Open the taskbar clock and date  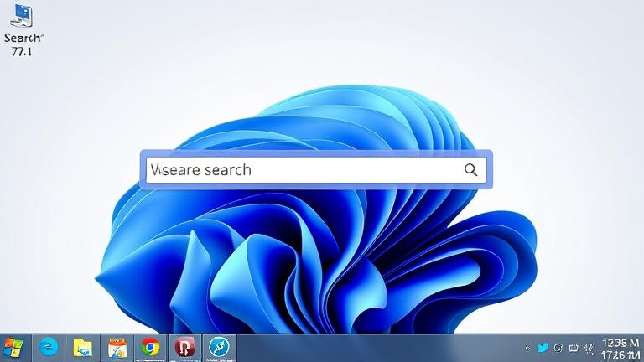(x=621, y=349)
